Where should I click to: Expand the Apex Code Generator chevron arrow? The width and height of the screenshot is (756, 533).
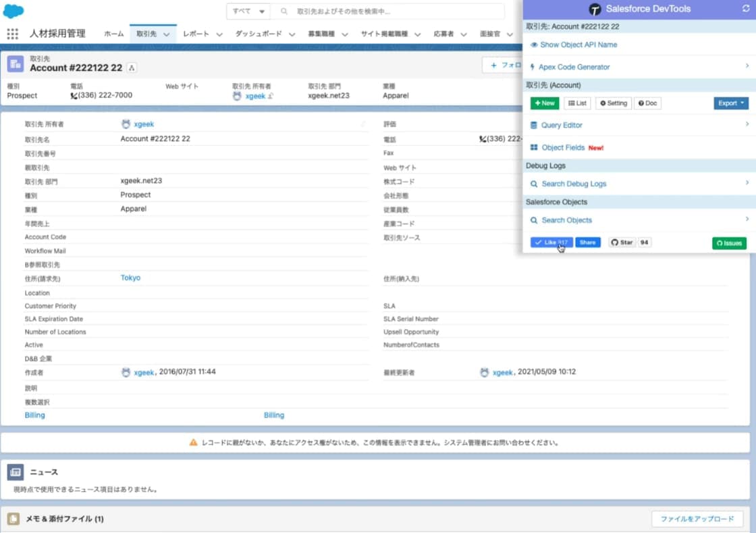click(x=747, y=66)
